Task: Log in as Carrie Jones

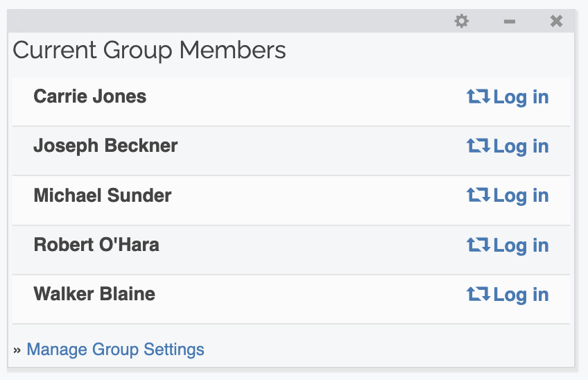Action: coord(521,97)
